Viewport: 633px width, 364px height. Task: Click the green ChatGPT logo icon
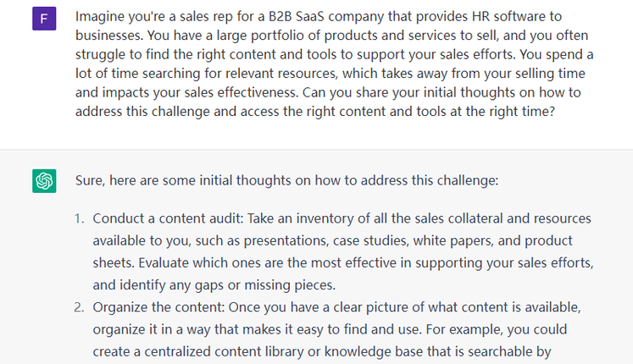[44, 180]
